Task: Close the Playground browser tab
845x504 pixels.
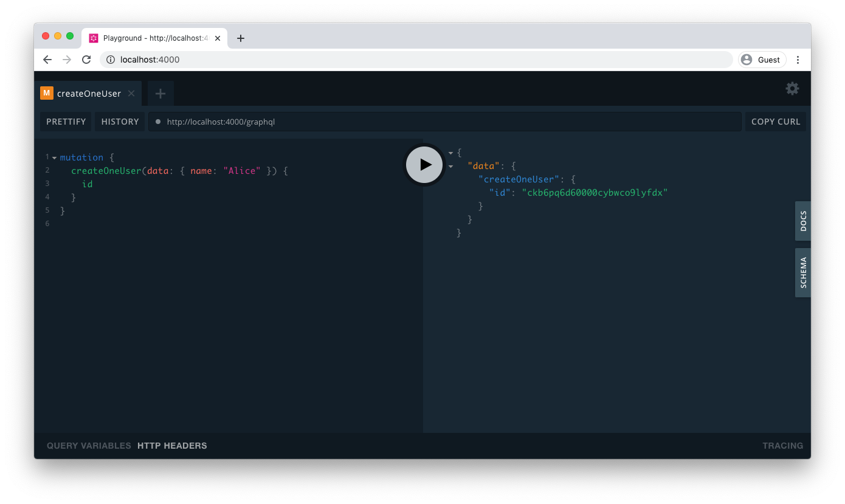Action: tap(218, 38)
